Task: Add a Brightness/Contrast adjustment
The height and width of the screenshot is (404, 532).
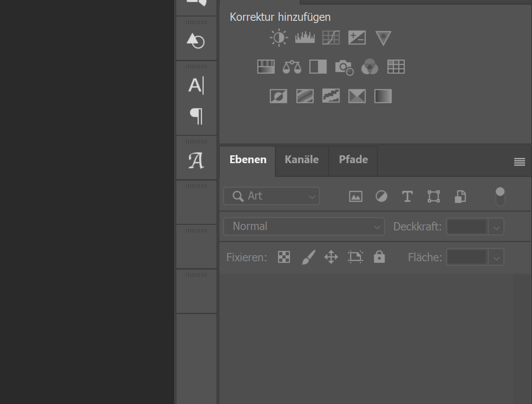Action: [279, 37]
